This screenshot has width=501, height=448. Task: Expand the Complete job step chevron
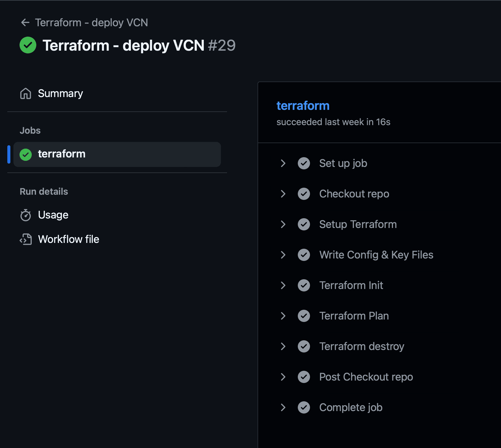pyautogui.click(x=283, y=407)
